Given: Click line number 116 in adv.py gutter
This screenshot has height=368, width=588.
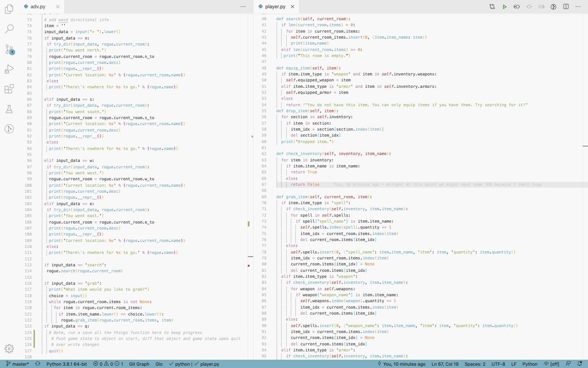Looking at the screenshot, I should click(27, 283).
